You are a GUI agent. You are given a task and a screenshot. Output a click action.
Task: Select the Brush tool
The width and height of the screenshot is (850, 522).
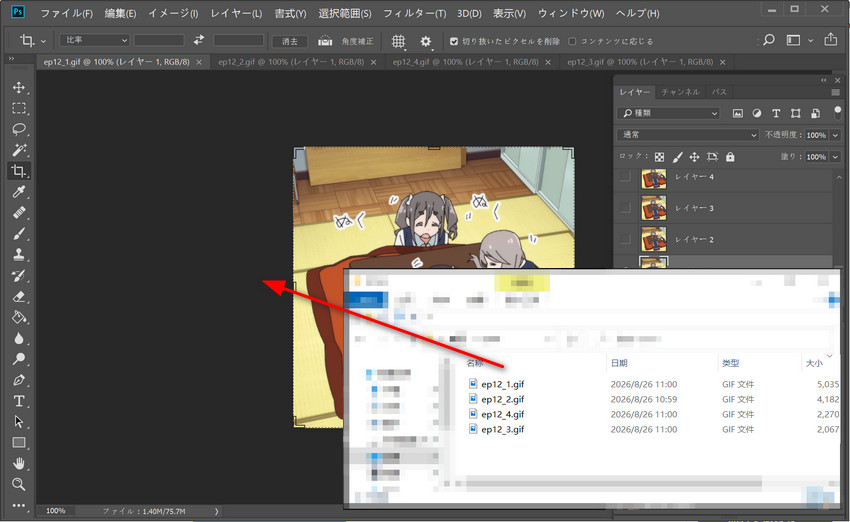(19, 234)
